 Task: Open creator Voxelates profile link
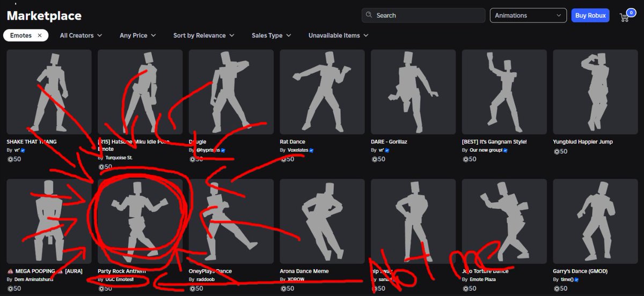point(298,150)
